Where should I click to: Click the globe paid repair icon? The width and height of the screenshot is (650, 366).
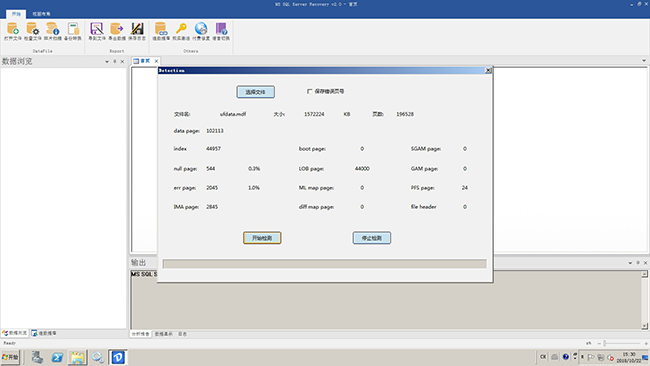point(201,29)
